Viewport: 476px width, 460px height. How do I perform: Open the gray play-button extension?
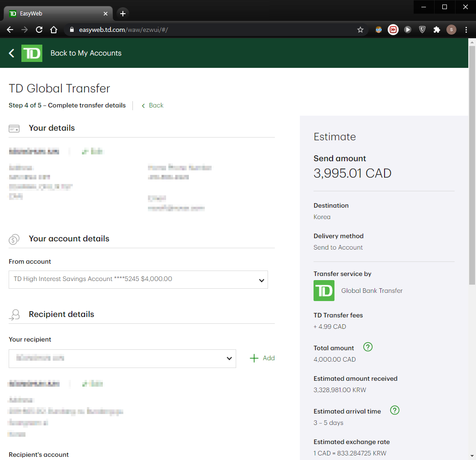tap(408, 30)
